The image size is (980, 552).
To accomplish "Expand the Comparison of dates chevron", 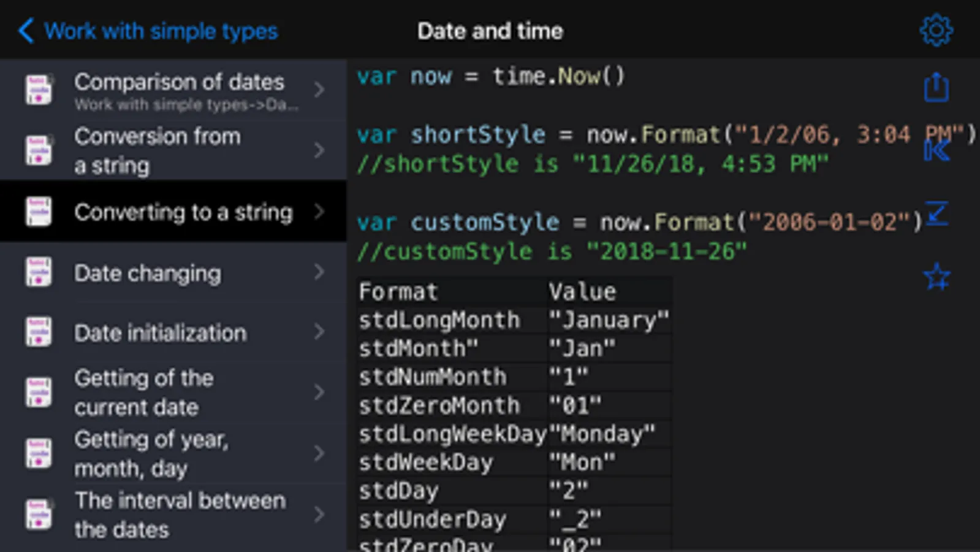I will pyautogui.click(x=319, y=90).
